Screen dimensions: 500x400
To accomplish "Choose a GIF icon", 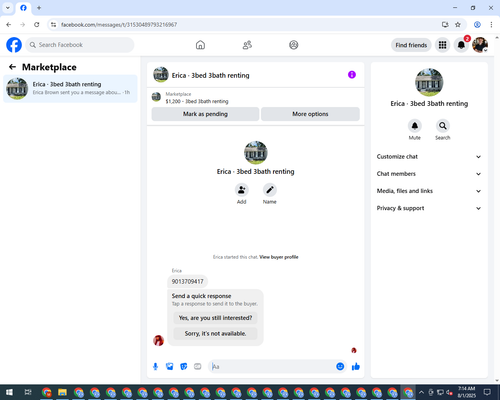I will click(198, 367).
